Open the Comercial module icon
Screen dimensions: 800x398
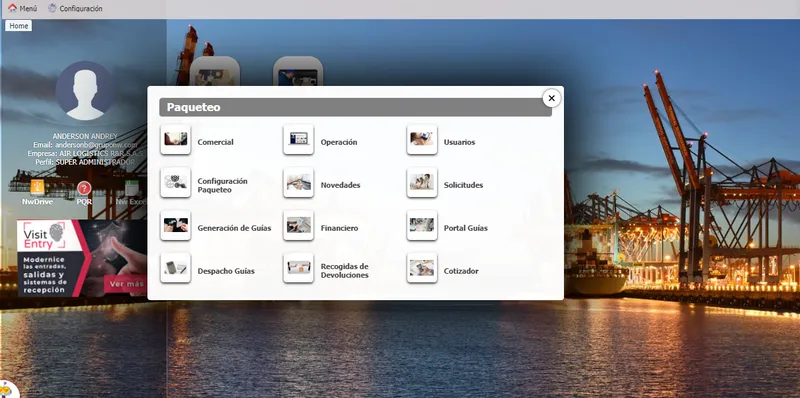[176, 139]
